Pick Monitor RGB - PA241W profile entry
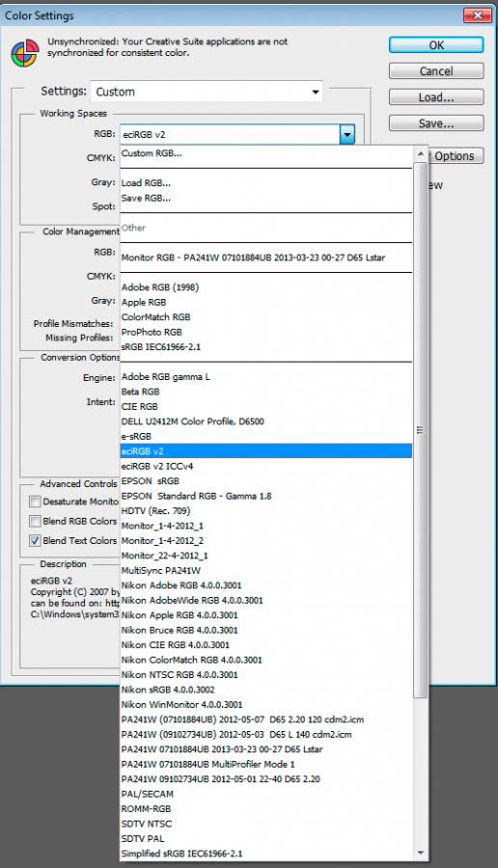 [266, 258]
